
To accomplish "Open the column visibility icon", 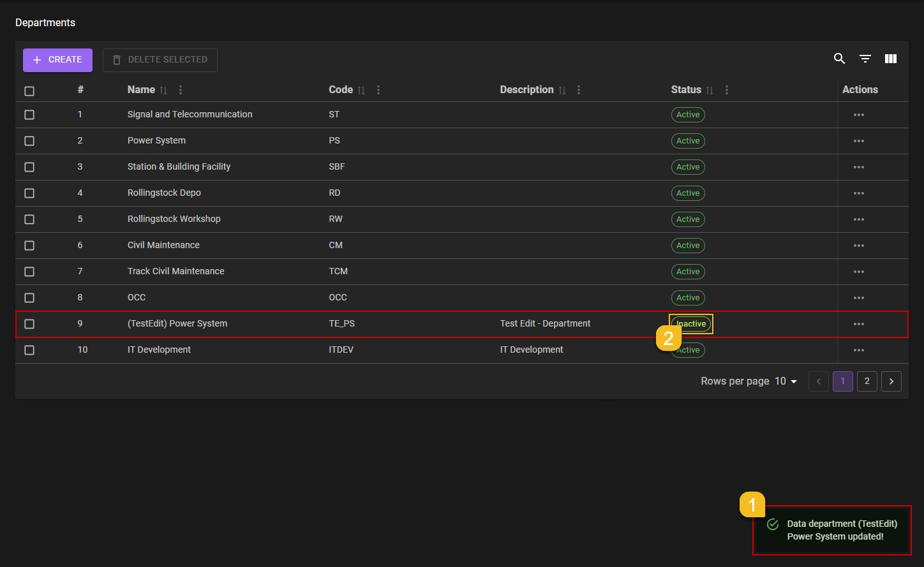I will [891, 59].
